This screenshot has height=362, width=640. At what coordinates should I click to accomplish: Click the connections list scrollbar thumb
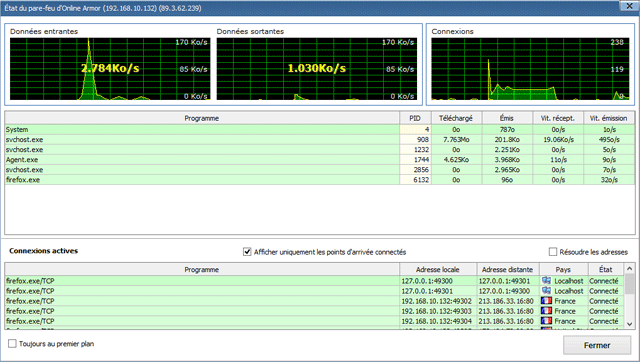(x=629, y=283)
